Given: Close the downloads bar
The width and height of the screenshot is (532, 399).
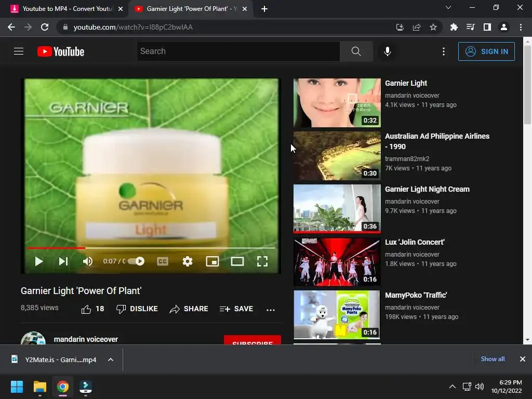Looking at the screenshot, I should pos(523,359).
